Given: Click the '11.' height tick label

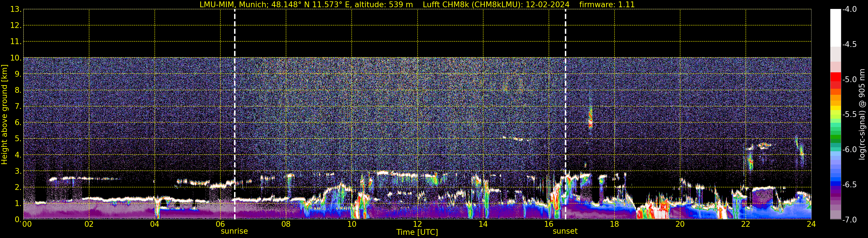Looking at the screenshot, I should [x=16, y=42].
